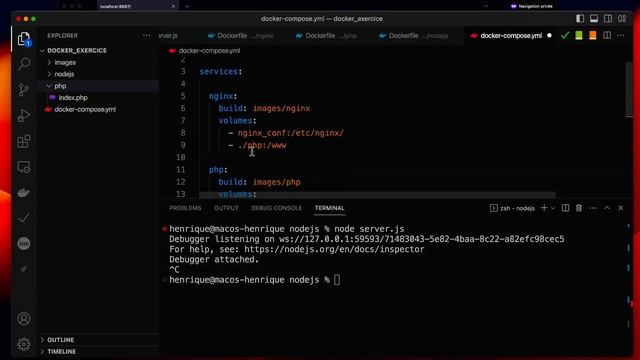Screen dimensions: 640x360
Task: Open the Run and Debug view
Action: [24, 116]
